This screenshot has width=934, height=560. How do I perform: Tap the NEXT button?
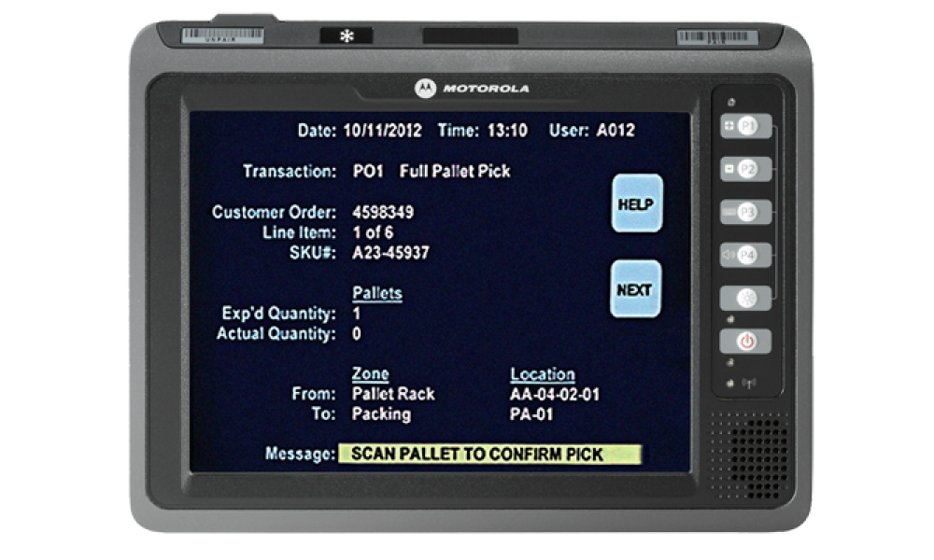point(635,289)
